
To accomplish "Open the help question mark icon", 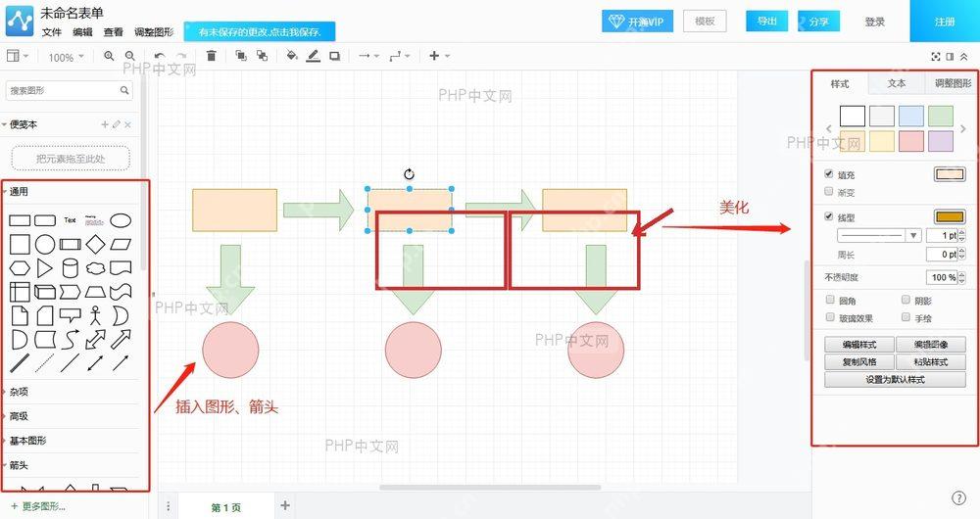I will 958,497.
